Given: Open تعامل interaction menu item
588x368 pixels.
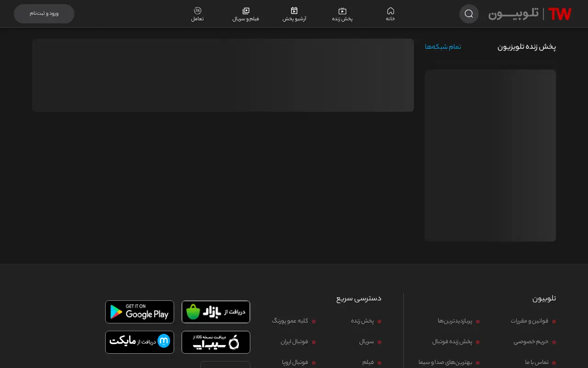Looking at the screenshot, I should click(198, 14).
